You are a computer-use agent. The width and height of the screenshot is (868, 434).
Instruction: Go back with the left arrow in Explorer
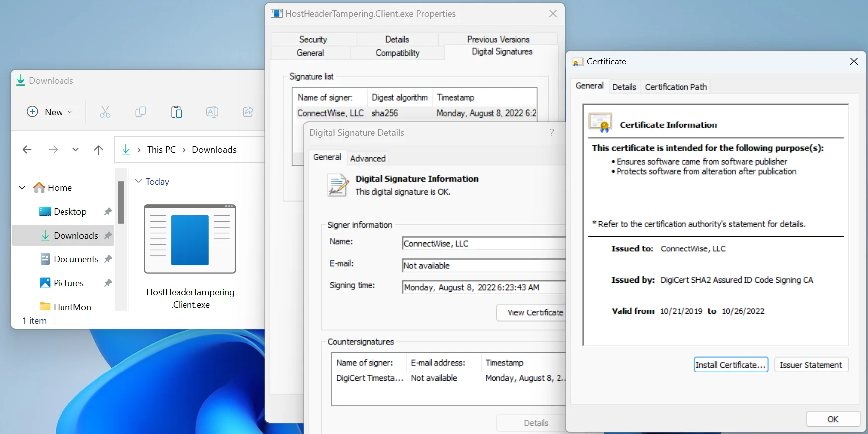tap(27, 149)
